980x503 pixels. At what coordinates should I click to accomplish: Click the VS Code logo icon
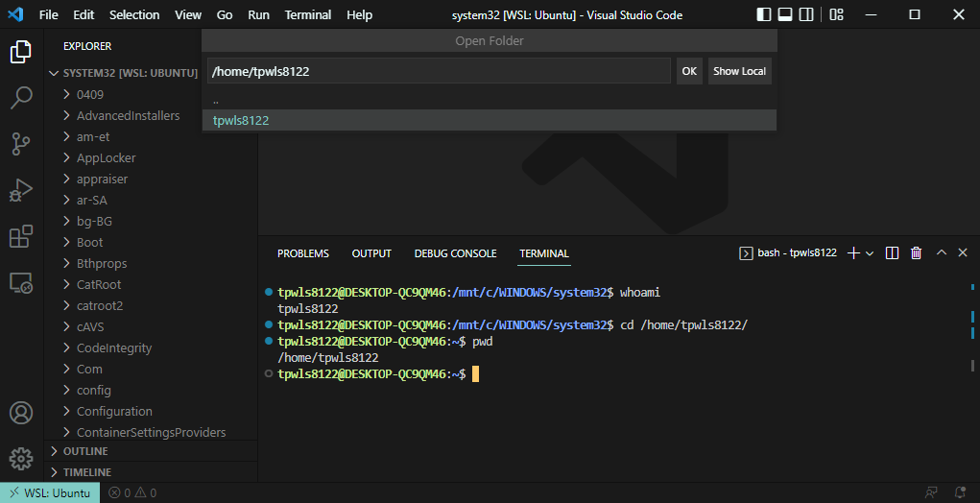click(15, 14)
